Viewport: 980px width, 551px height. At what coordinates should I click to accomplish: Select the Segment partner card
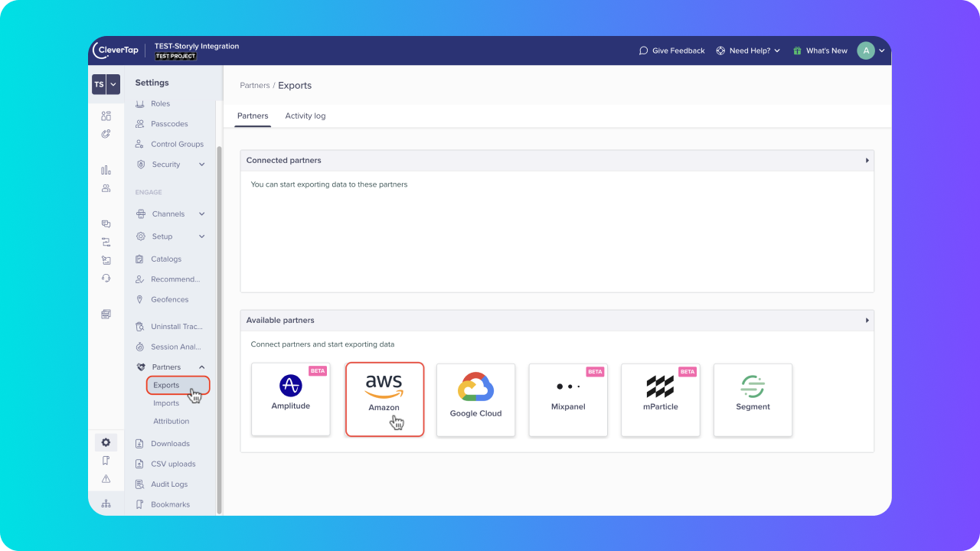(753, 400)
